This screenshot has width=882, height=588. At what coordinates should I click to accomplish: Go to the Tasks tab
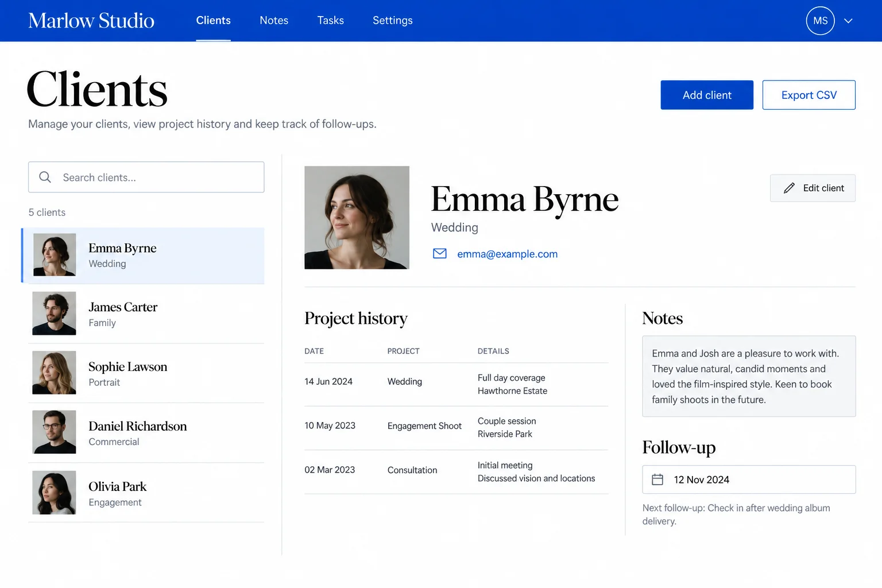pyautogui.click(x=331, y=21)
